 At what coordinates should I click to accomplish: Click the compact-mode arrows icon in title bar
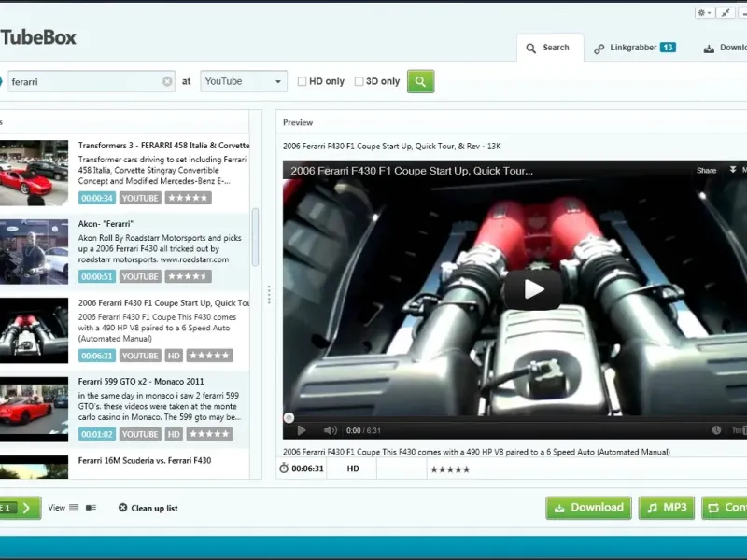tap(726, 13)
